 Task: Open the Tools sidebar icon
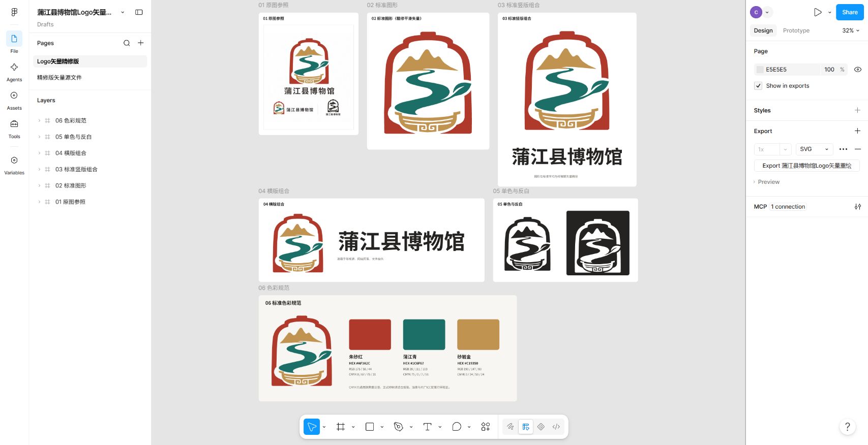(x=14, y=124)
